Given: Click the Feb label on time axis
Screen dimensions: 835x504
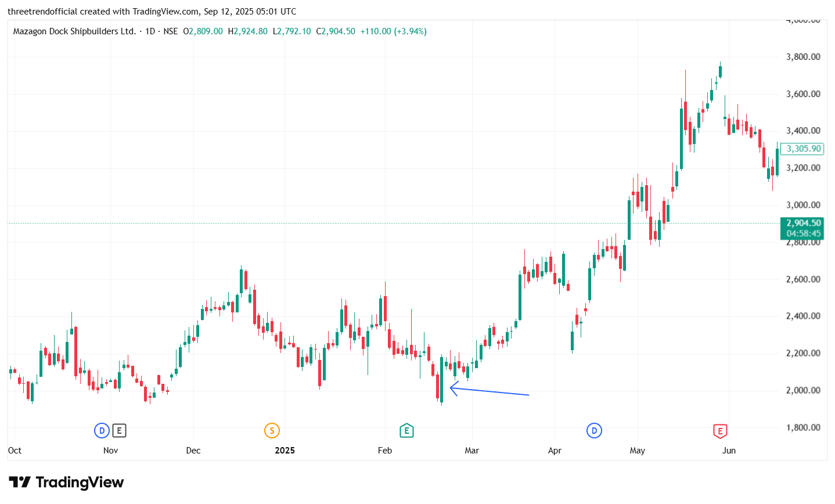Looking at the screenshot, I should [x=385, y=451].
